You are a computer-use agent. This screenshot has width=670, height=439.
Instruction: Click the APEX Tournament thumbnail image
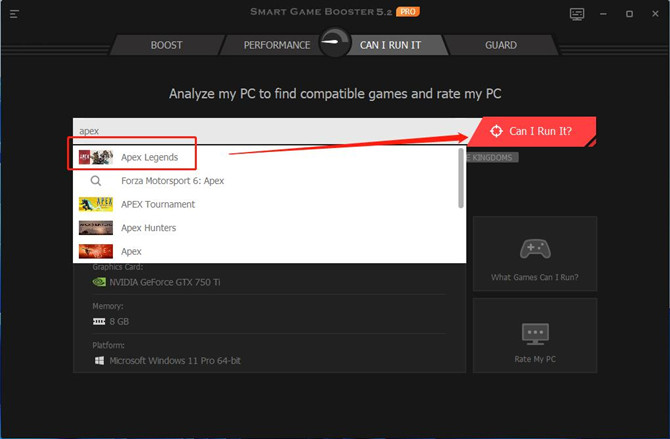(x=96, y=204)
